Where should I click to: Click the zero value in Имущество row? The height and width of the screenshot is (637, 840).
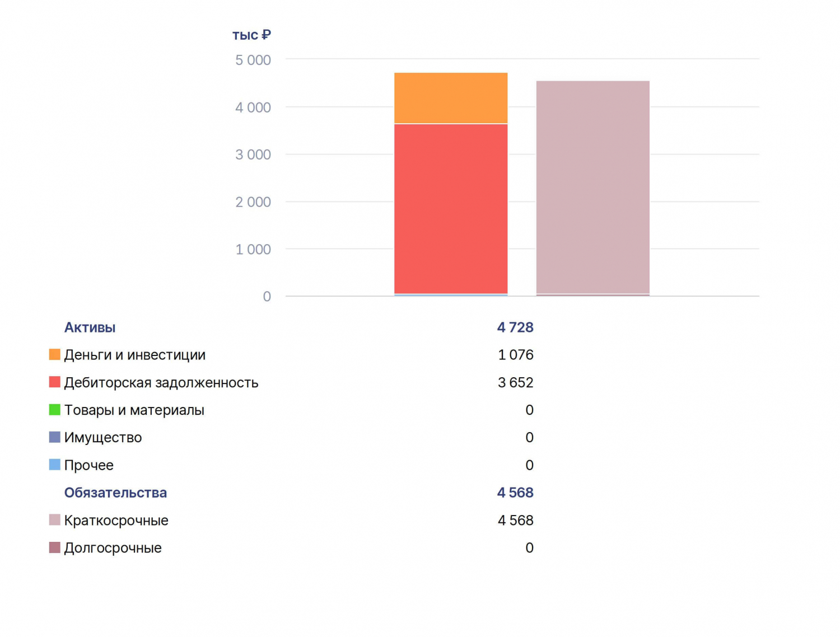[x=530, y=438]
